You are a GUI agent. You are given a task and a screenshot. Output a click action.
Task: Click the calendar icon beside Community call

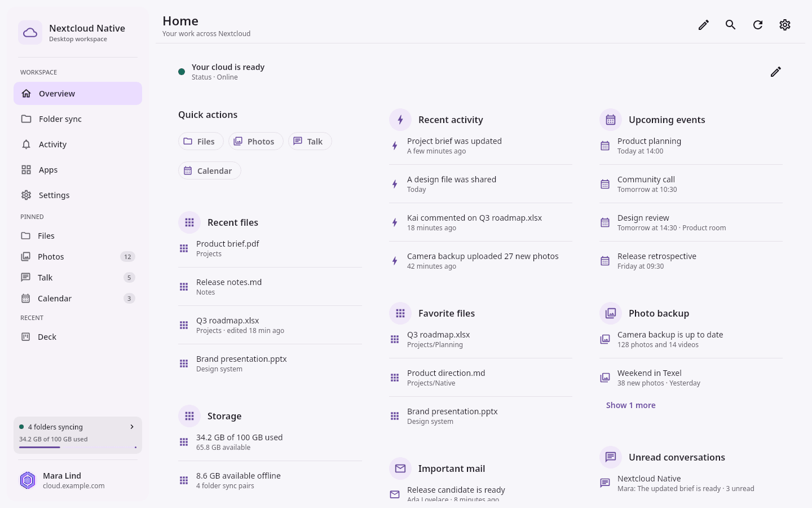(x=605, y=184)
